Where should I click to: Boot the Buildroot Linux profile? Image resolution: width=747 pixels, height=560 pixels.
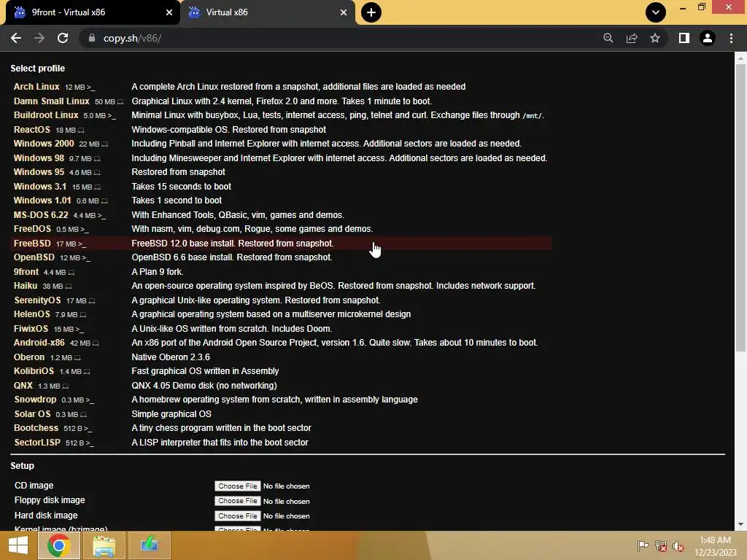46,114
